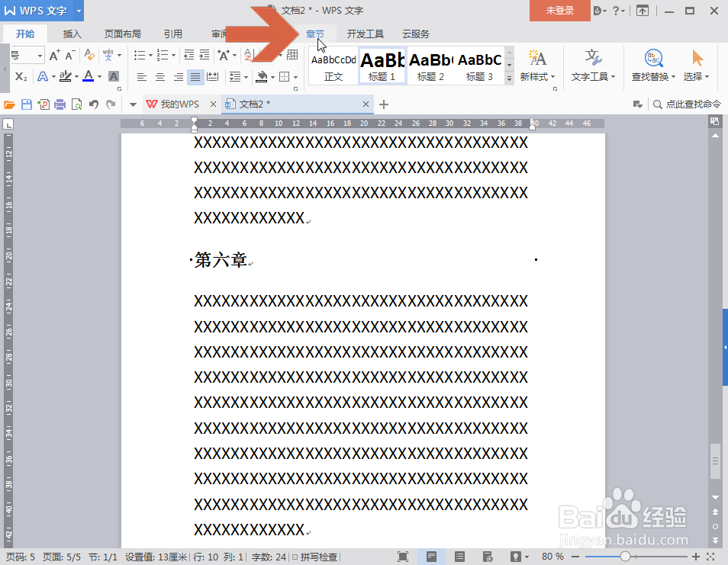Close the 文档2 document tab
The height and width of the screenshot is (565, 728).
[366, 104]
